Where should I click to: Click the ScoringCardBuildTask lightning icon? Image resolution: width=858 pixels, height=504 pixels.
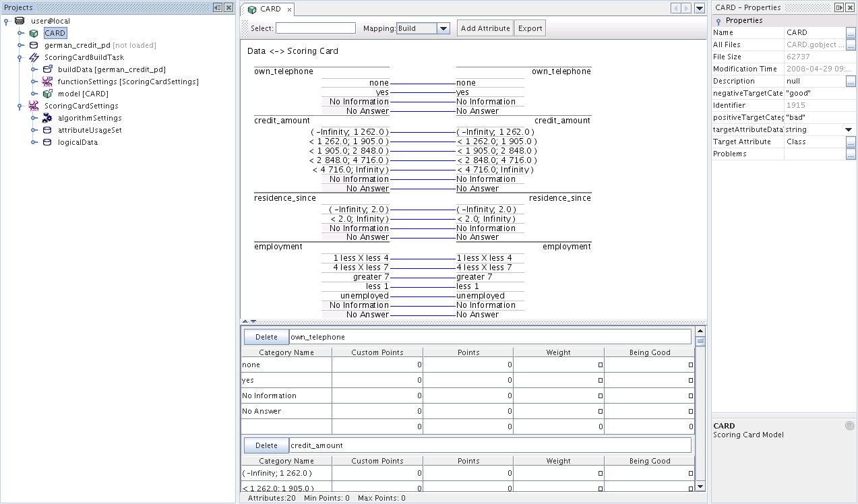tap(33, 57)
